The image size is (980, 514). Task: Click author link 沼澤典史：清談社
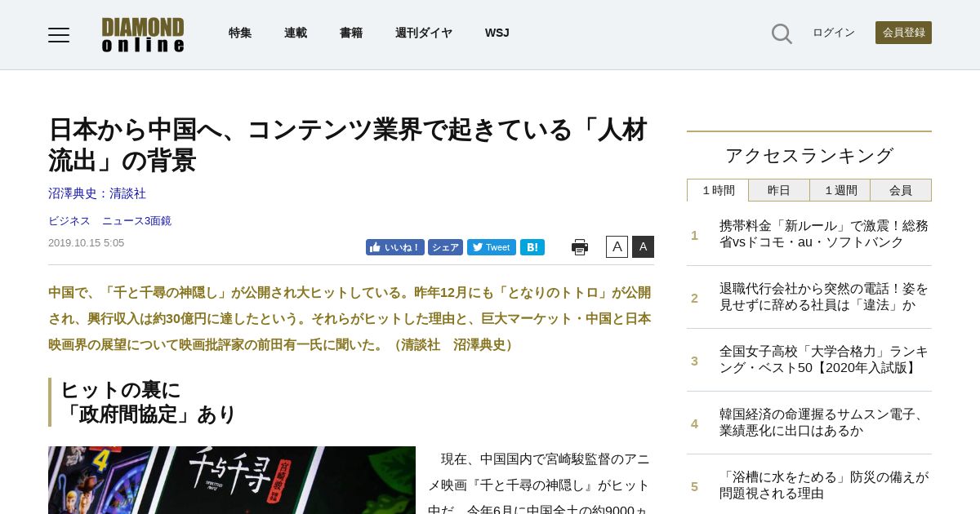(97, 193)
